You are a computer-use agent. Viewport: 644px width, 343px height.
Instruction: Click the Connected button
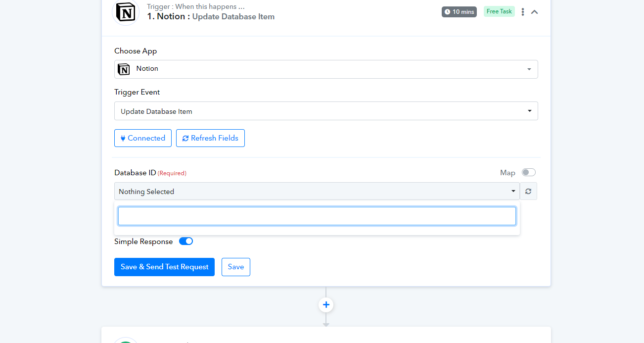click(143, 138)
